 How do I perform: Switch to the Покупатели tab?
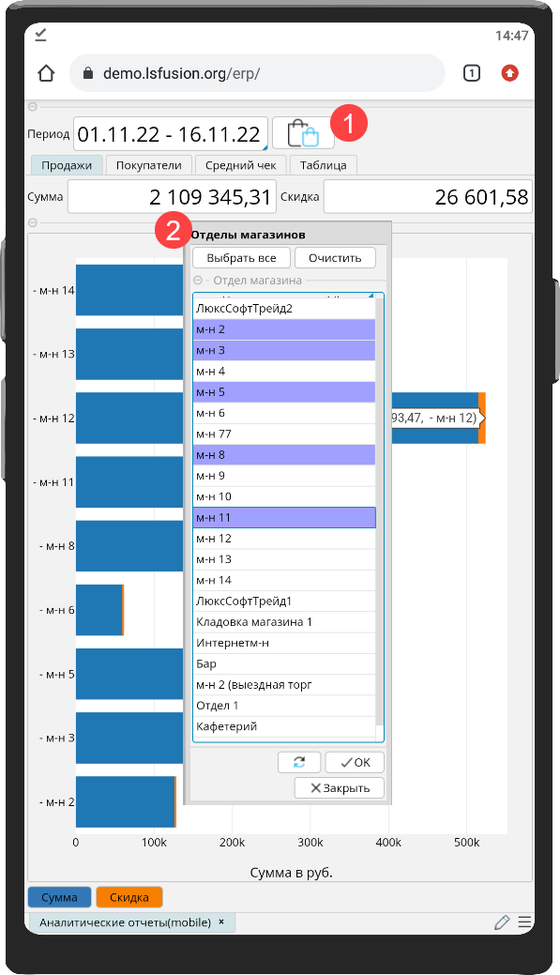pyautogui.click(x=148, y=165)
